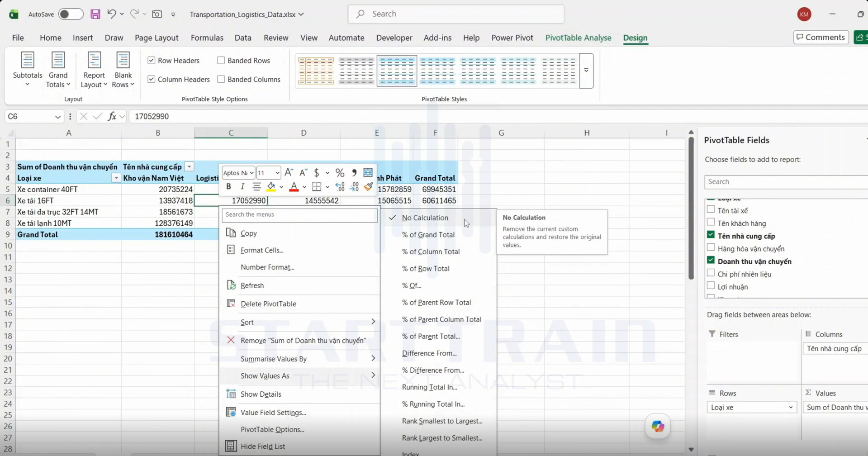Open the Name Box dropdown arrow
Viewport: 868px width, 456px height.
(57, 116)
